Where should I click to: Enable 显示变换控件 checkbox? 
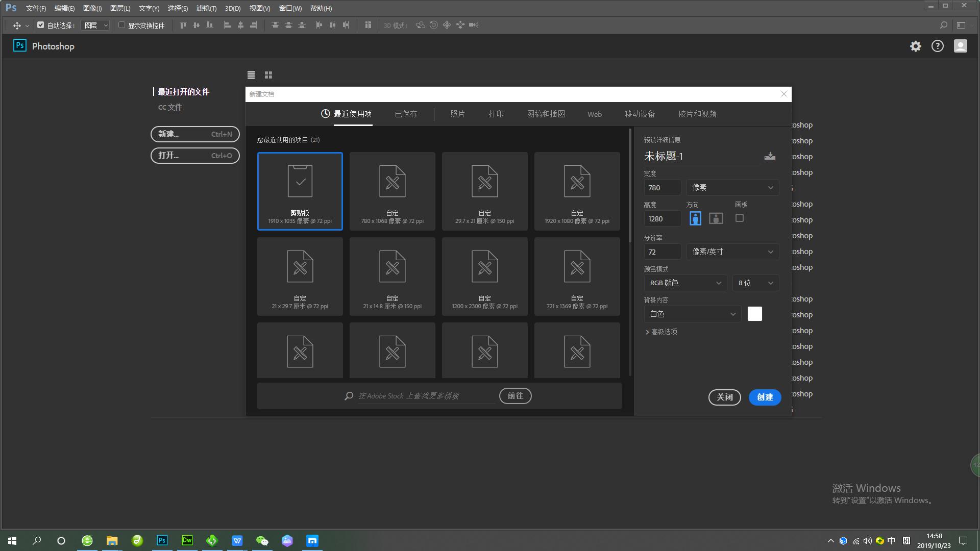pyautogui.click(x=122, y=25)
